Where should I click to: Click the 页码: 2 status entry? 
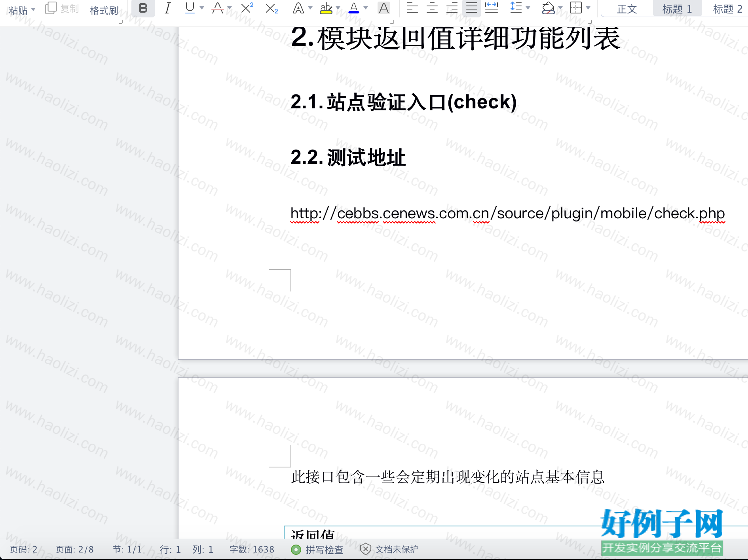pyautogui.click(x=24, y=549)
